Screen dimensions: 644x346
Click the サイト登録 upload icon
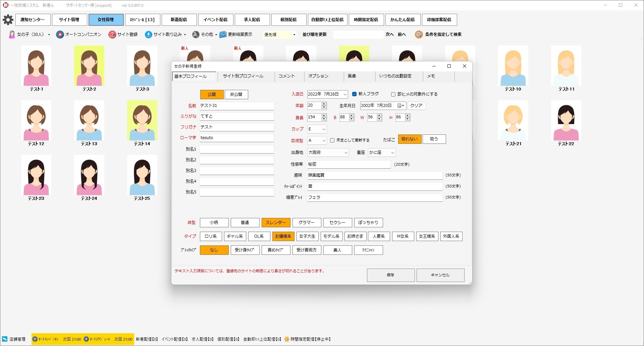click(112, 35)
